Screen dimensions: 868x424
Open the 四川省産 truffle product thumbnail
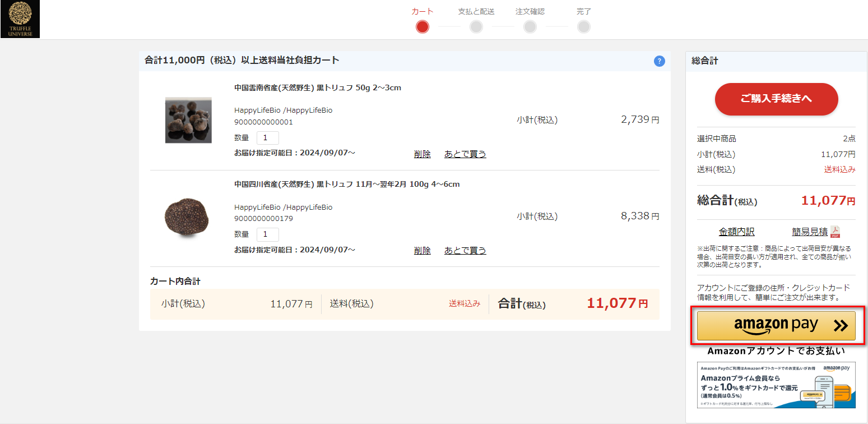point(188,218)
